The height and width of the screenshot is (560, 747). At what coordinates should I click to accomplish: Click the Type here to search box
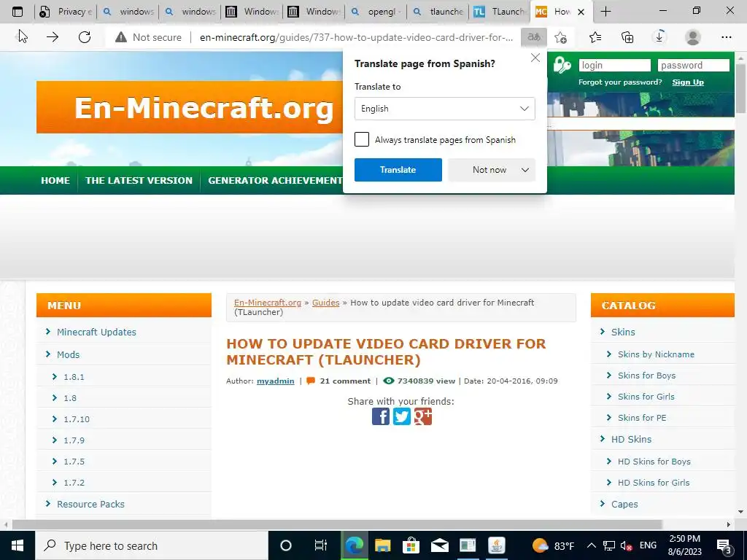click(152, 545)
